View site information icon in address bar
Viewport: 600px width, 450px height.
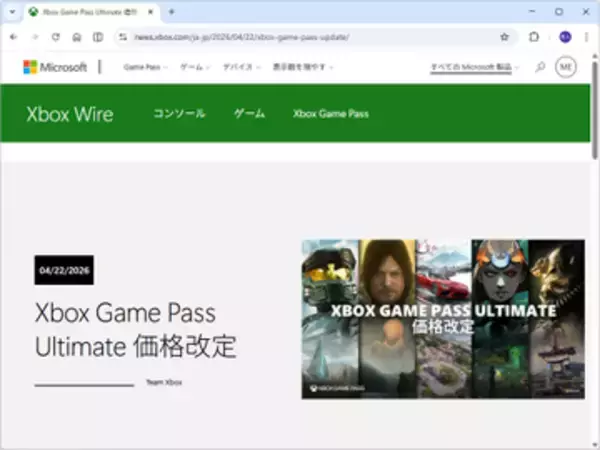click(123, 37)
